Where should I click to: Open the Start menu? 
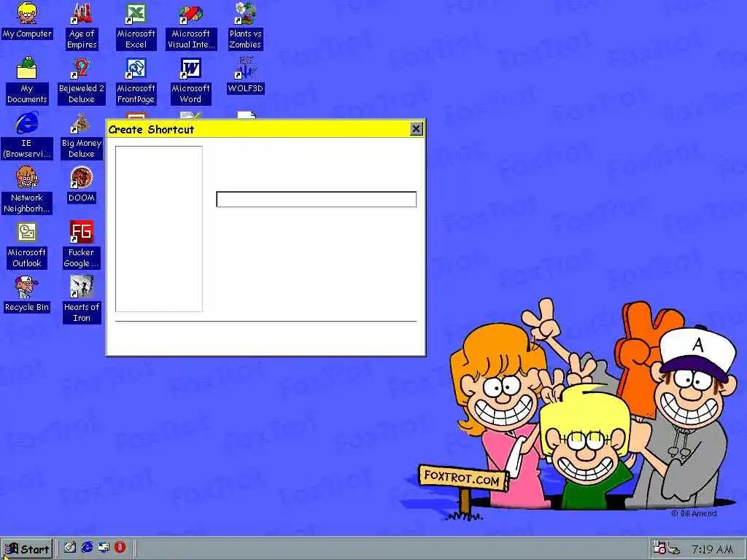point(27,549)
